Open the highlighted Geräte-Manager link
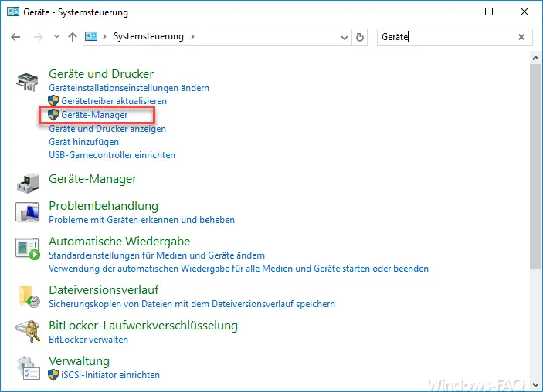 point(94,115)
